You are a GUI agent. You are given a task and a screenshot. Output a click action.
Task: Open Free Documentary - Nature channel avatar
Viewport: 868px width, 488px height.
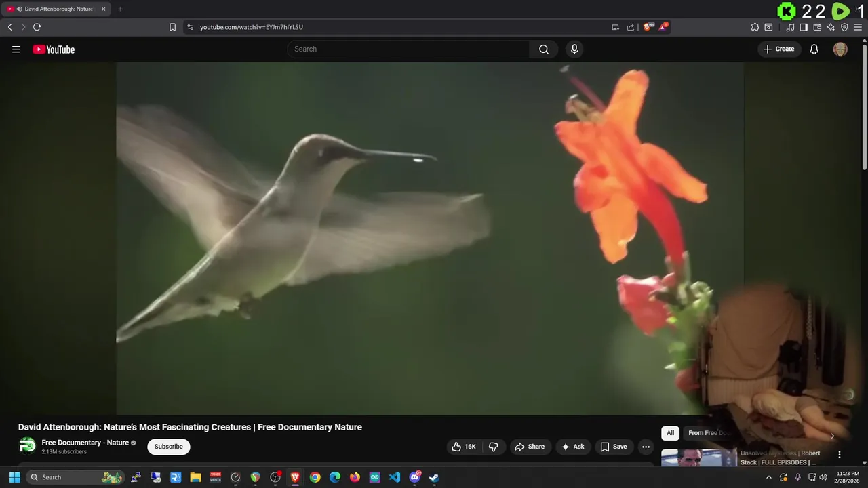click(x=27, y=446)
